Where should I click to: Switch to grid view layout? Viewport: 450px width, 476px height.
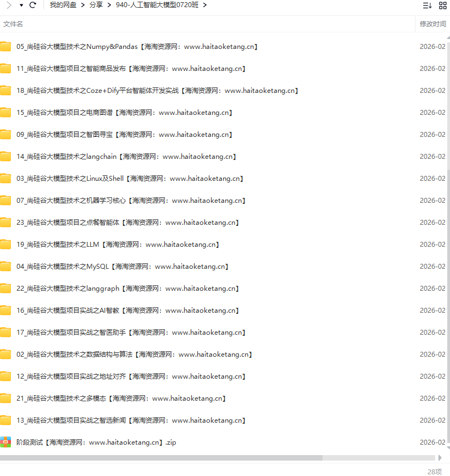[x=443, y=5]
